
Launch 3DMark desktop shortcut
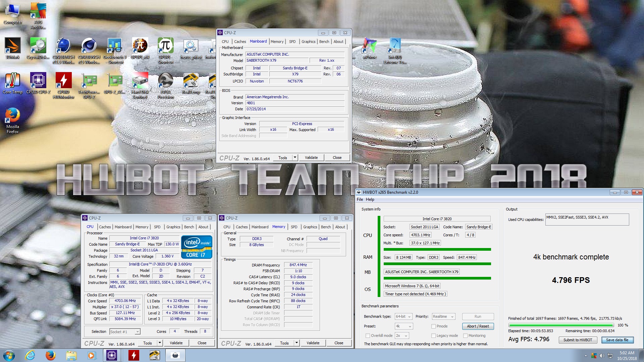point(12,48)
